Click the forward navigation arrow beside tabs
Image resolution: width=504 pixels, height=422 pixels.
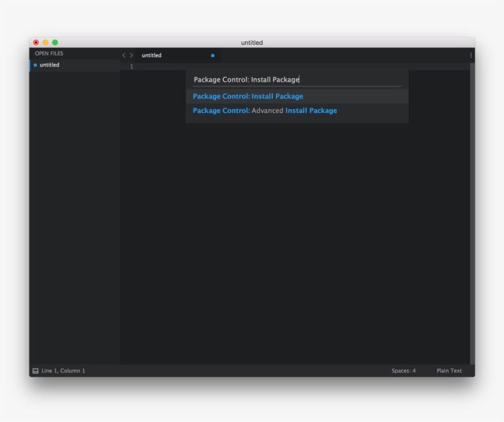131,55
